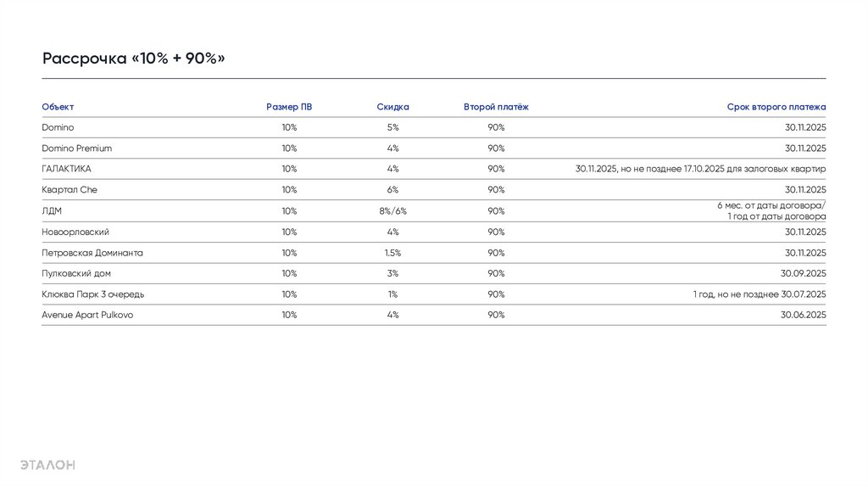Click the Квартал Che object name
Image resolution: width=868 pixels, height=487 pixels.
(70, 190)
